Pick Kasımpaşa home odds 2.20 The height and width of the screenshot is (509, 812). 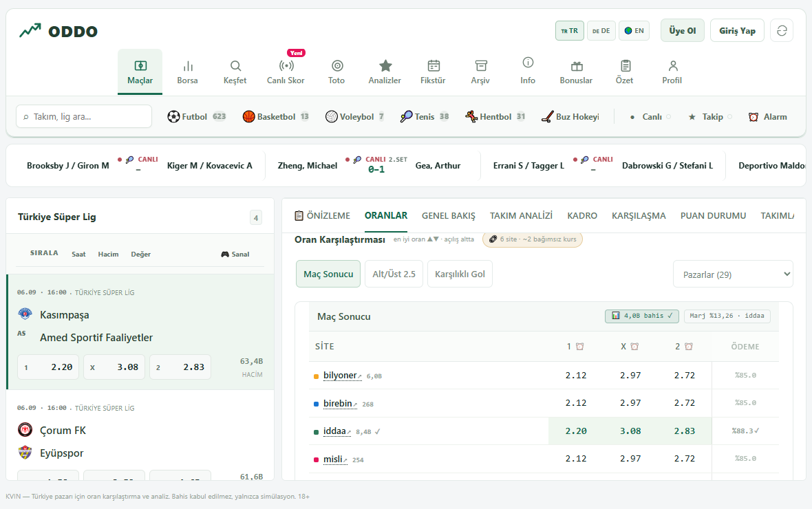(48, 367)
